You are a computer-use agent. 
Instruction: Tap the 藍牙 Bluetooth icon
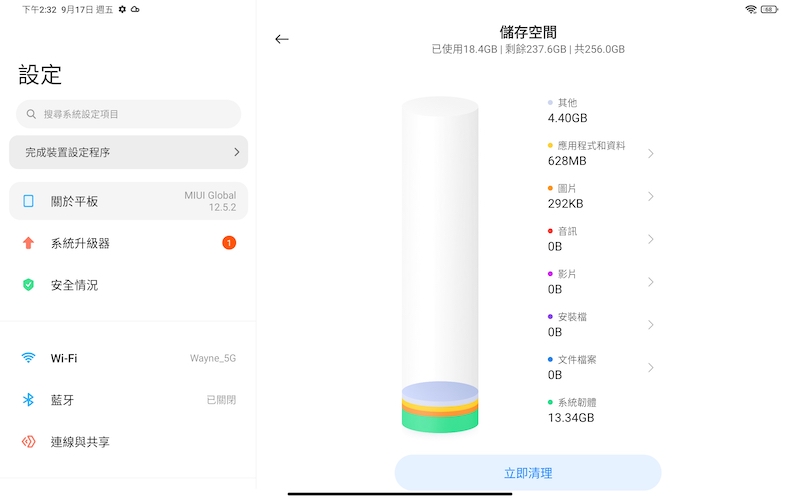[x=29, y=399]
